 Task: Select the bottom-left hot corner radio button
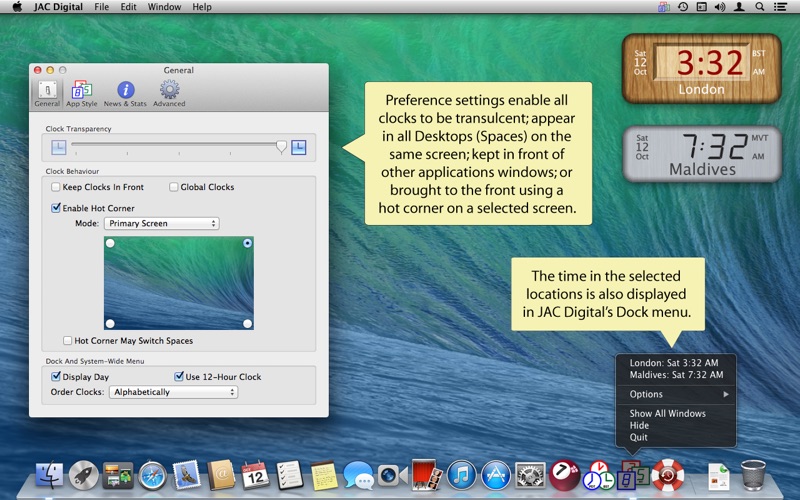[110, 323]
